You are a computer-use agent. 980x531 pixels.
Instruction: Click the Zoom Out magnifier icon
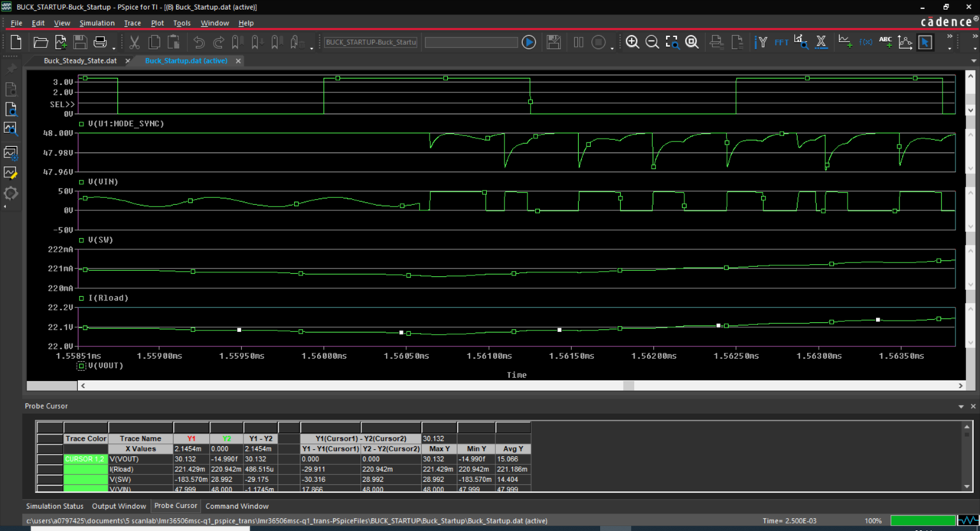(652, 42)
